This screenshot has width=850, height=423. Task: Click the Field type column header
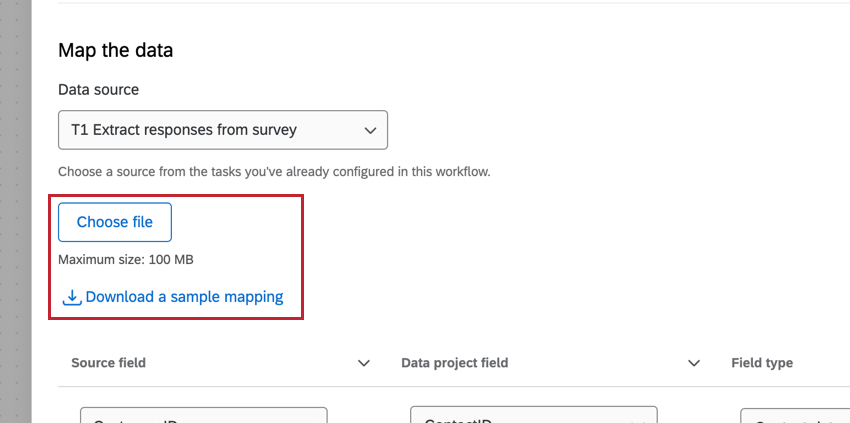(x=762, y=363)
